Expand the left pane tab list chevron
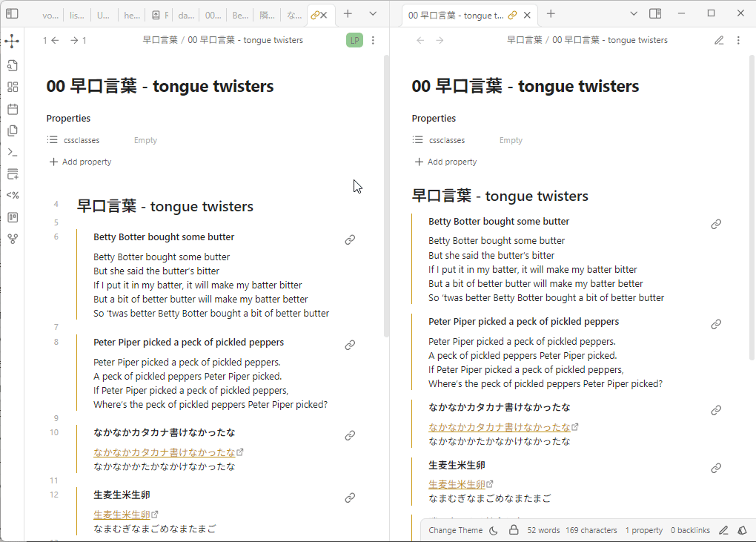This screenshot has height=542, width=756. [373, 13]
